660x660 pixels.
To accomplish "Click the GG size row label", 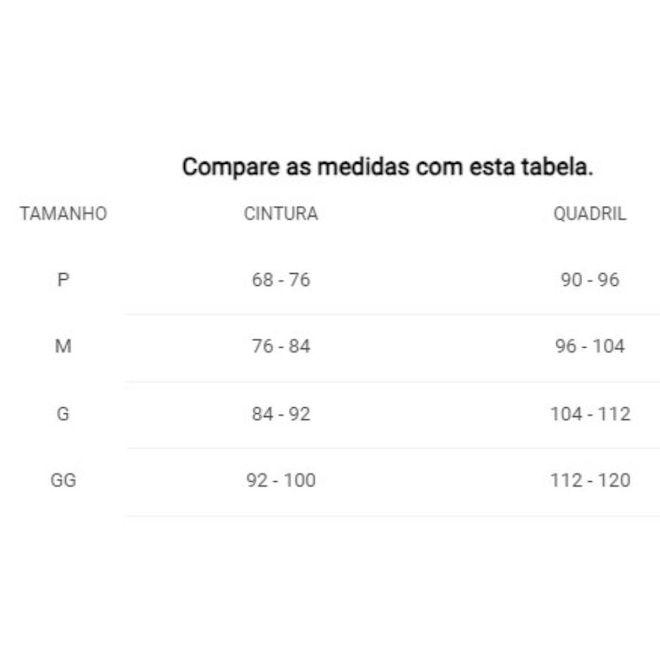I will tap(63, 480).
